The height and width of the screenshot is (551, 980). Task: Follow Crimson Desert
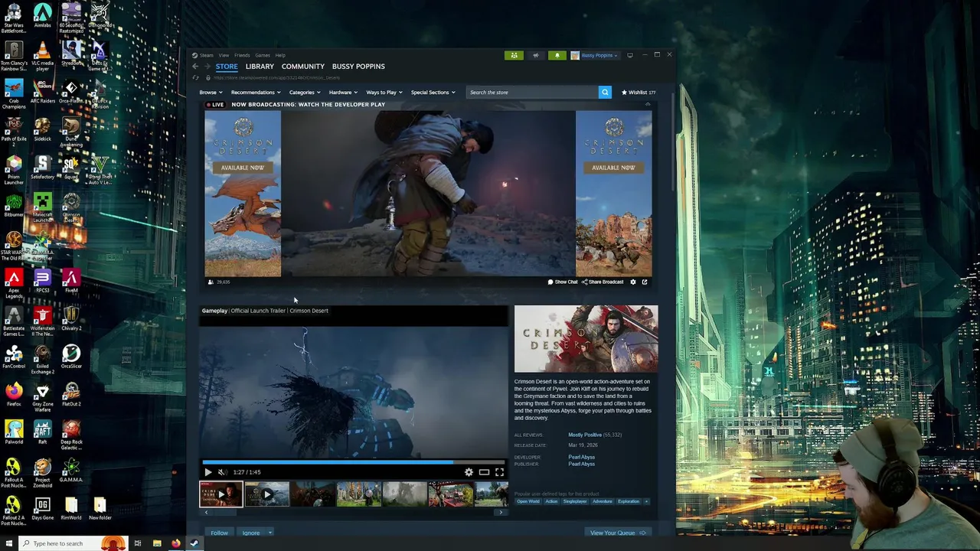click(219, 533)
